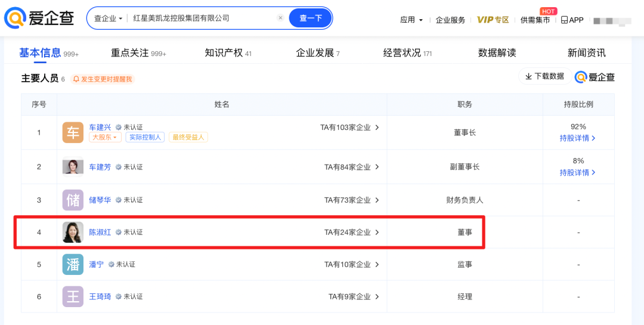This screenshot has width=644, height=325.
Task: Expand TA有73家企业 for 储琴华
Action: click(x=352, y=200)
